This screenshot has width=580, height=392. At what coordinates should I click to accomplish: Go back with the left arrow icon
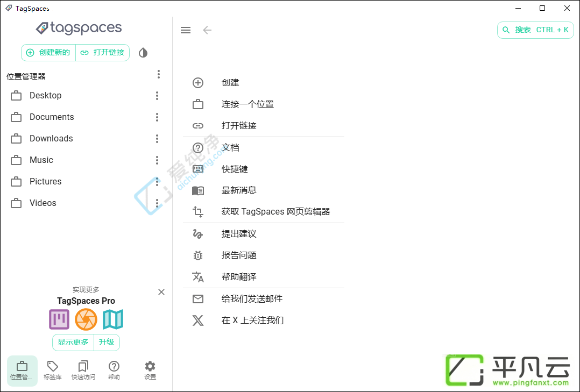click(207, 30)
